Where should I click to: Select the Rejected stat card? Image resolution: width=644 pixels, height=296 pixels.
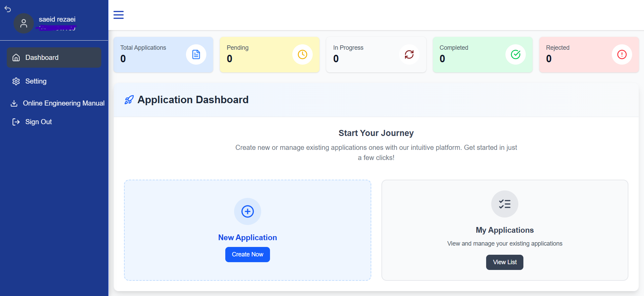click(589, 54)
